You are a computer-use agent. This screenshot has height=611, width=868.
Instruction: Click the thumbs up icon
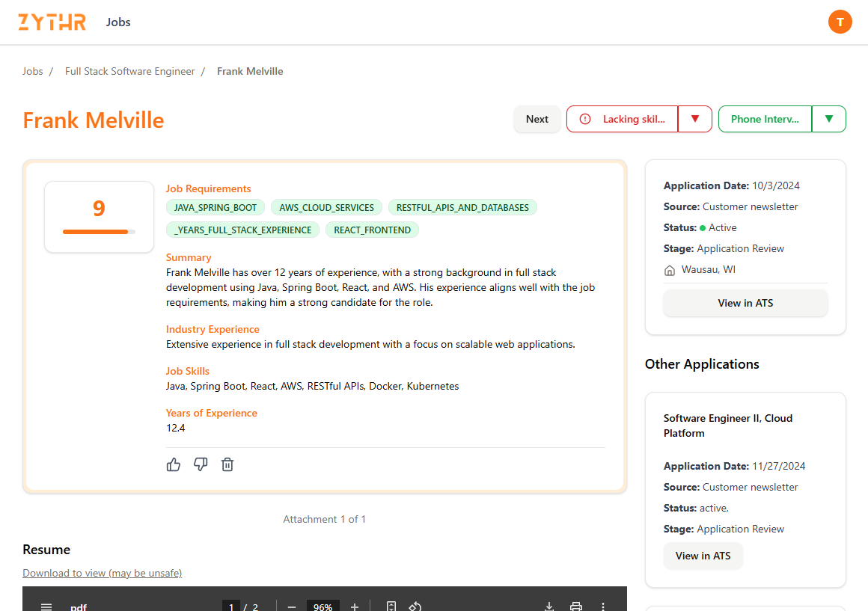[174, 464]
